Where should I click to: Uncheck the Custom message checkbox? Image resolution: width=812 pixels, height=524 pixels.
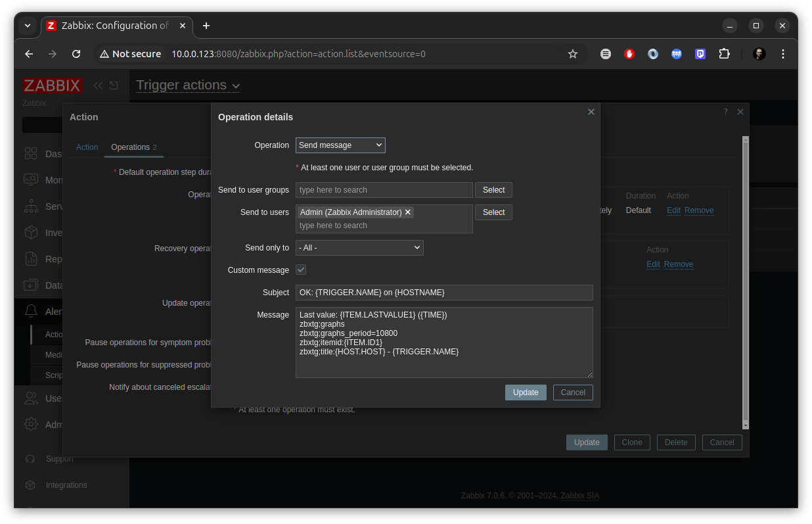tap(301, 270)
